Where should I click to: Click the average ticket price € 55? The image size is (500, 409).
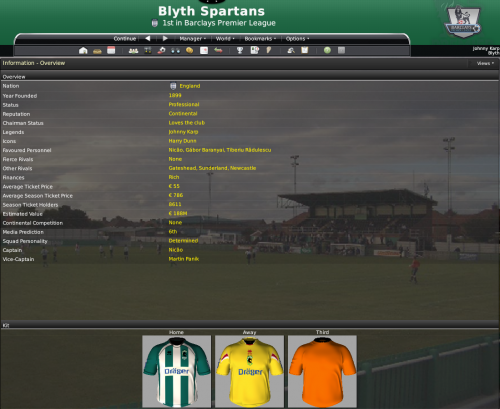174,186
